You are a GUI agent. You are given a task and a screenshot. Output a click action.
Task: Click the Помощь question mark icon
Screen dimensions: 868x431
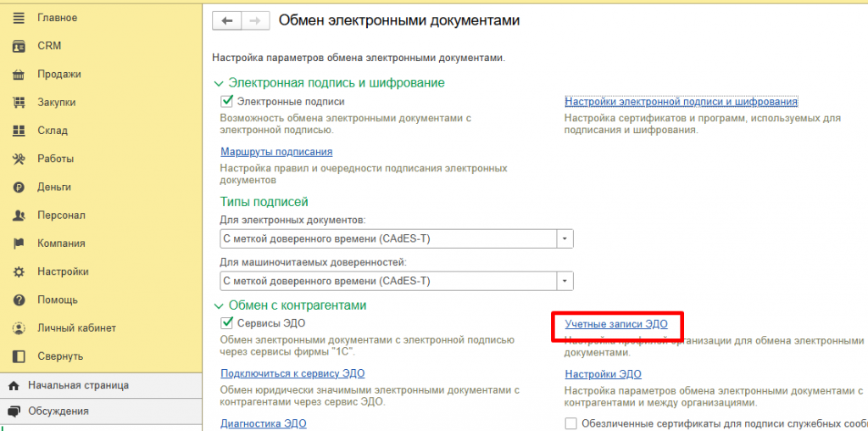click(19, 300)
